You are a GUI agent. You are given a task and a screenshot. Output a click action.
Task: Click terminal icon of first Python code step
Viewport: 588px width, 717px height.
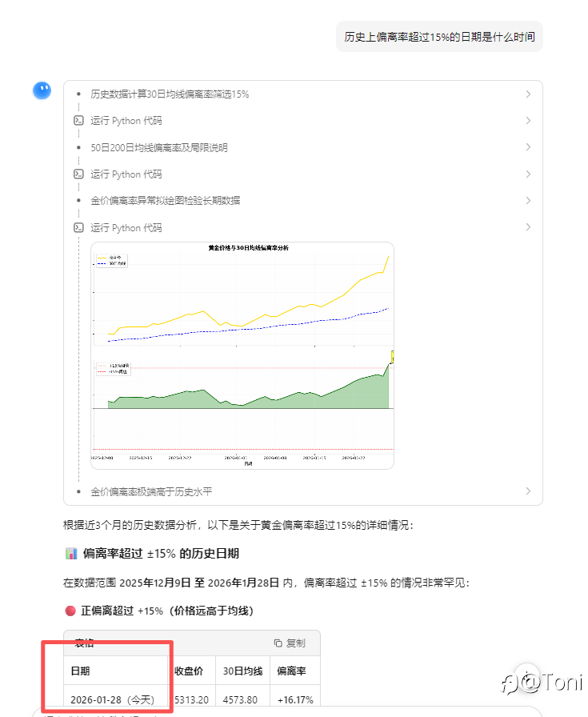pos(78,121)
